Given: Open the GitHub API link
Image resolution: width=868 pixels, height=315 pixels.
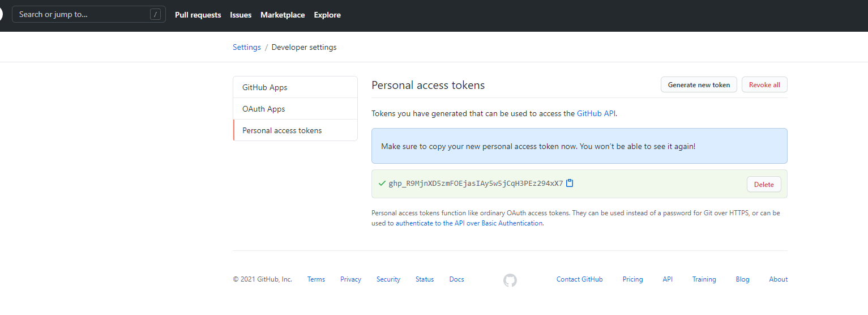Looking at the screenshot, I should (x=596, y=113).
